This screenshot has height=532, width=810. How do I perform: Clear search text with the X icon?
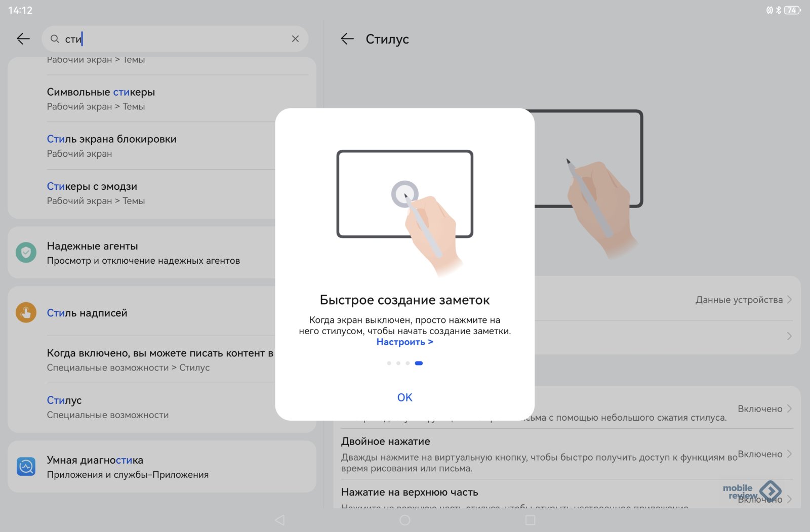(295, 39)
